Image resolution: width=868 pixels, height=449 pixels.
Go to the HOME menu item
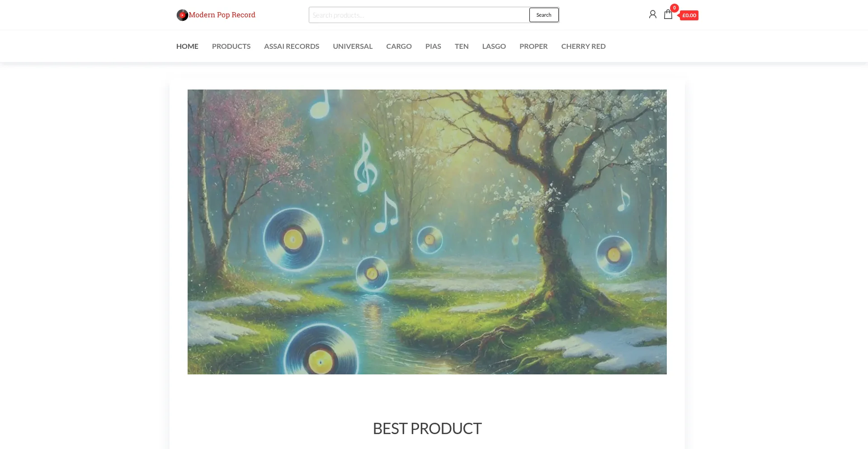[187, 46]
